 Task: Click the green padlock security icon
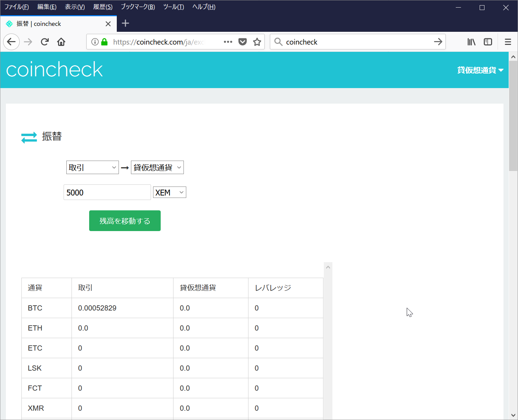[104, 42]
